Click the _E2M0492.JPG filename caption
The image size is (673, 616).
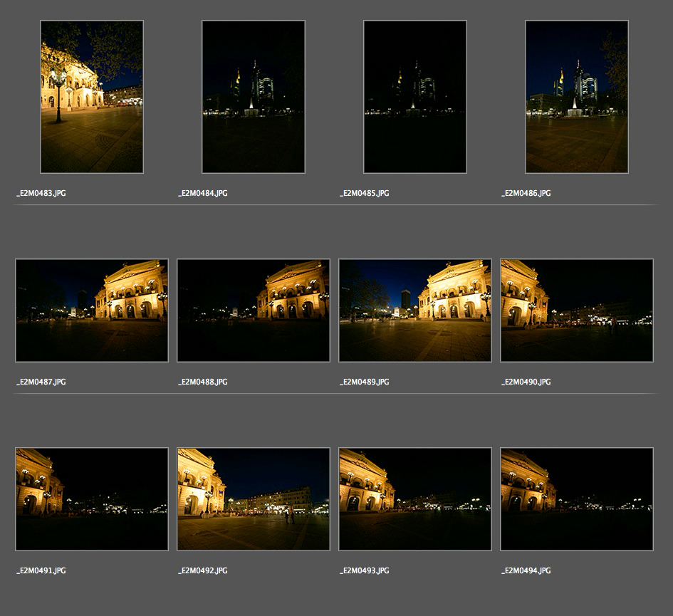[203, 570]
